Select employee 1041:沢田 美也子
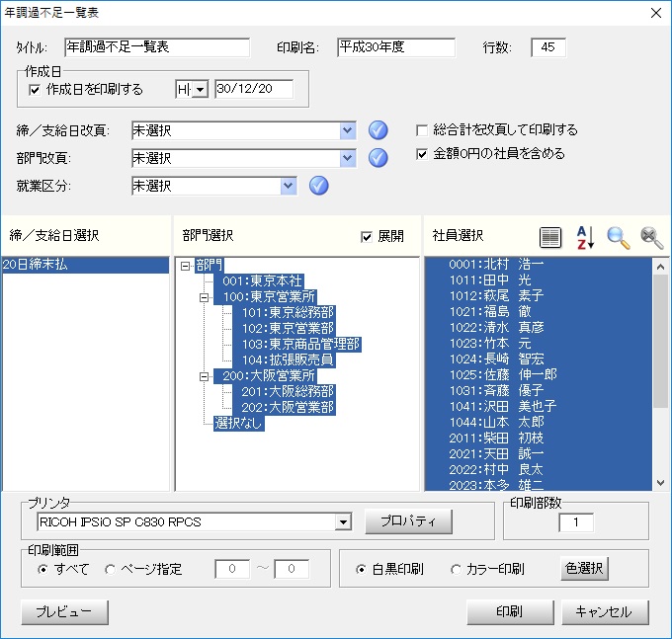 click(x=539, y=407)
